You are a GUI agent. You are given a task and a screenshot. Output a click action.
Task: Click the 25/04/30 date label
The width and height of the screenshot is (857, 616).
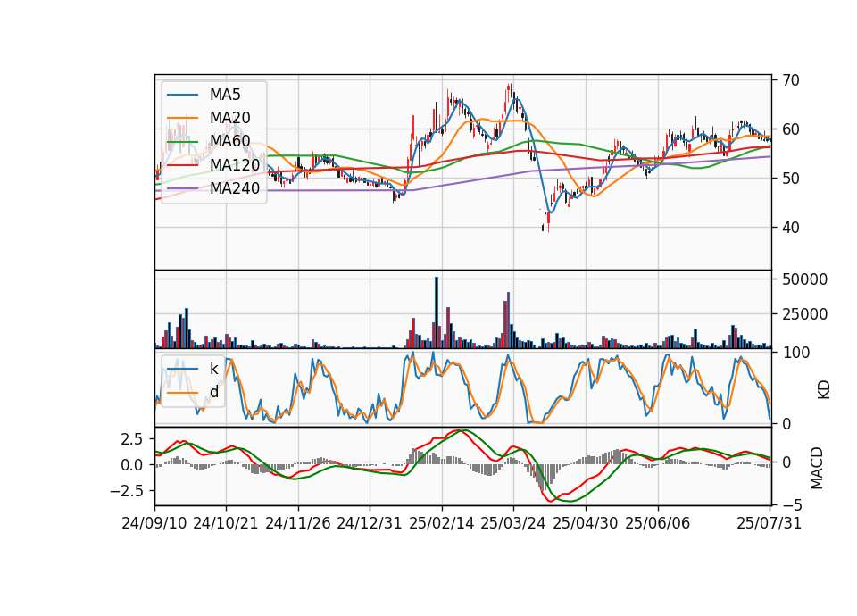tap(586, 523)
